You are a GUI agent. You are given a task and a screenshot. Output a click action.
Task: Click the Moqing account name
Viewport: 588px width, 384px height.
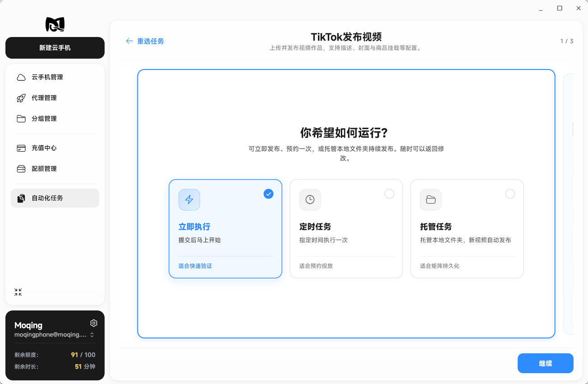point(28,325)
